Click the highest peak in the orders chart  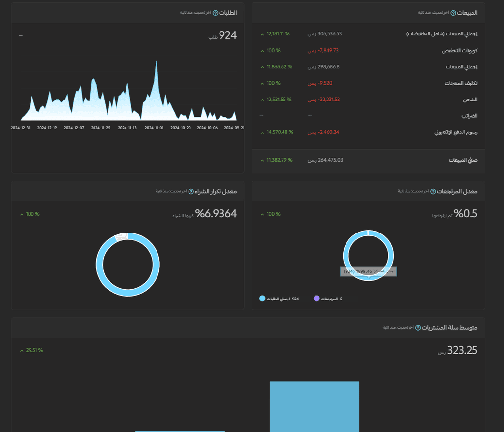(x=157, y=62)
